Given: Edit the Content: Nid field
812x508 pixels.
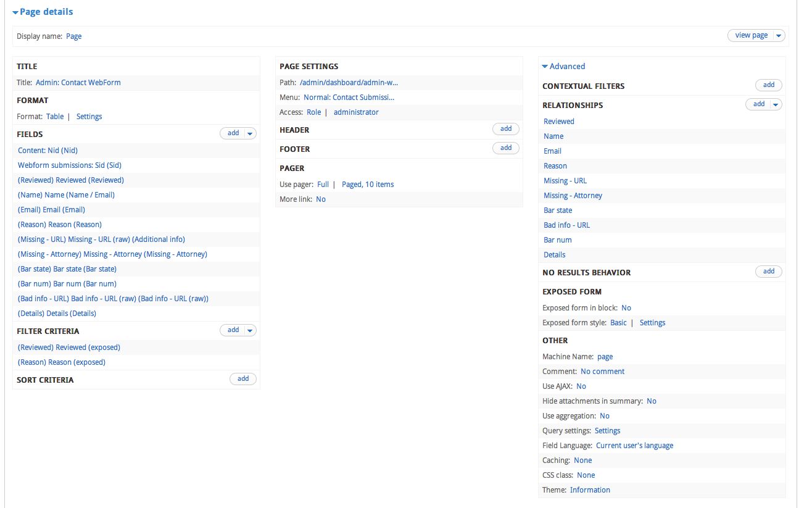Looking at the screenshot, I should pos(48,150).
